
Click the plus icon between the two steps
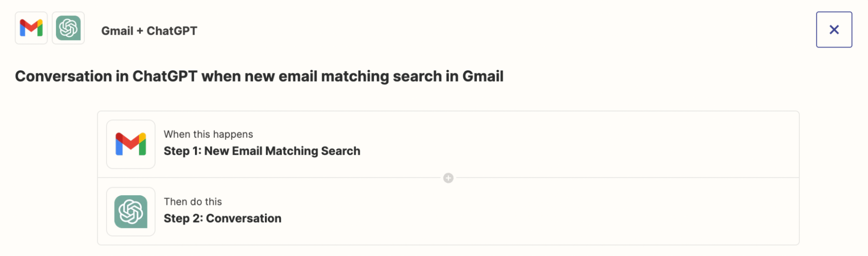click(x=448, y=178)
